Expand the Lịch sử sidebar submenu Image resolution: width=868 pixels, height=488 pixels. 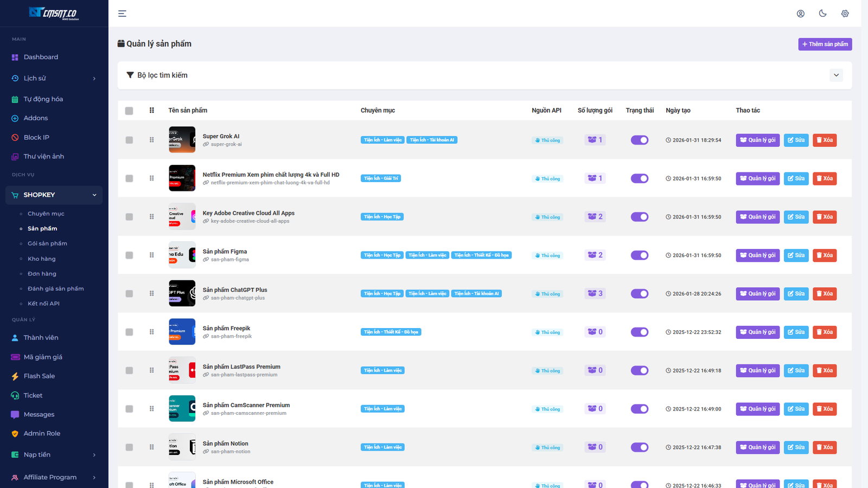point(94,79)
